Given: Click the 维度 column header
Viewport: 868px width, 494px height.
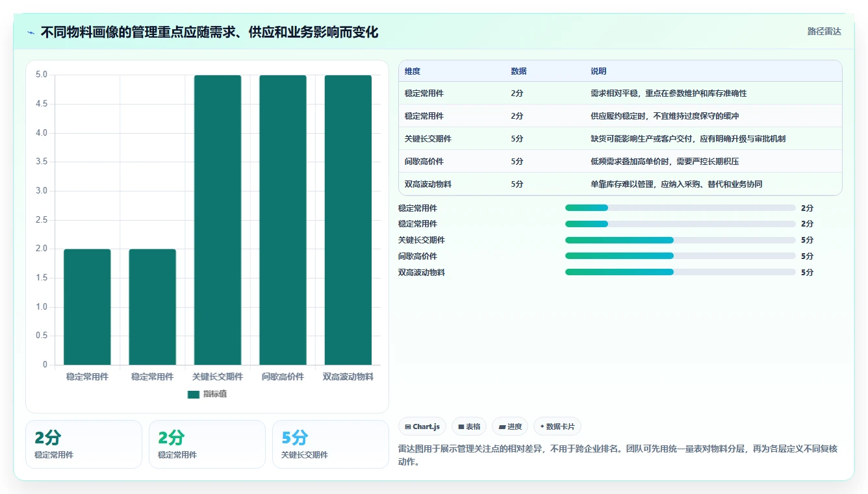Looking at the screenshot, I should [x=413, y=71].
